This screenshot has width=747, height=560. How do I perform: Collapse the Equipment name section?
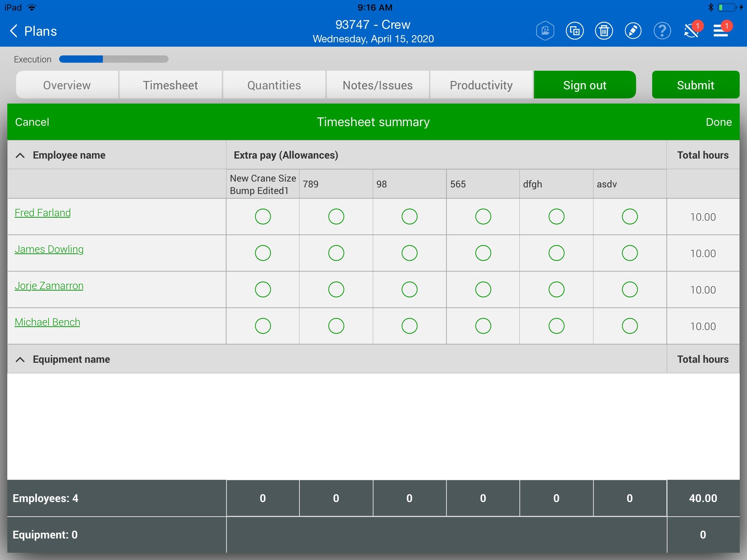tap(20, 359)
